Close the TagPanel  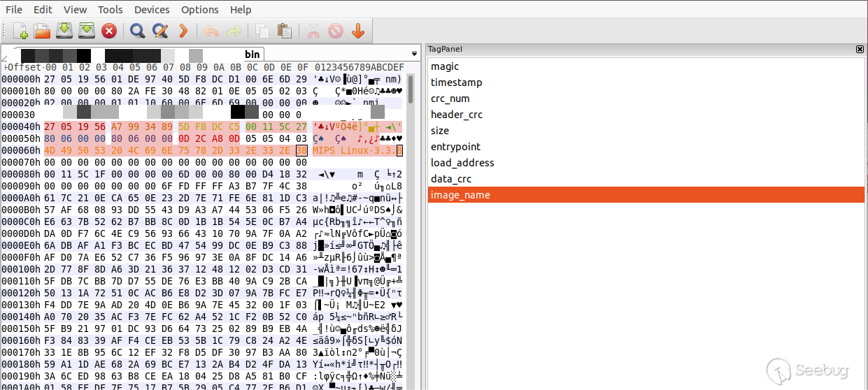coord(860,49)
